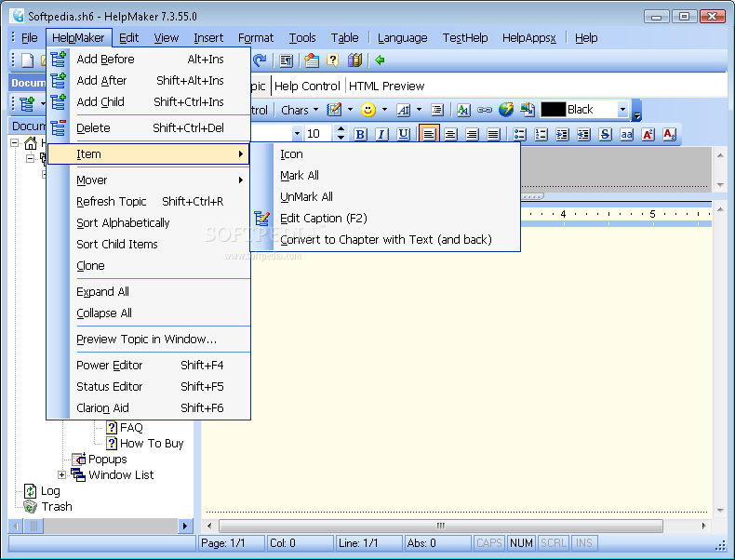Open the arrow beside the smiley icon
This screenshot has width=735, height=560.
(384, 110)
